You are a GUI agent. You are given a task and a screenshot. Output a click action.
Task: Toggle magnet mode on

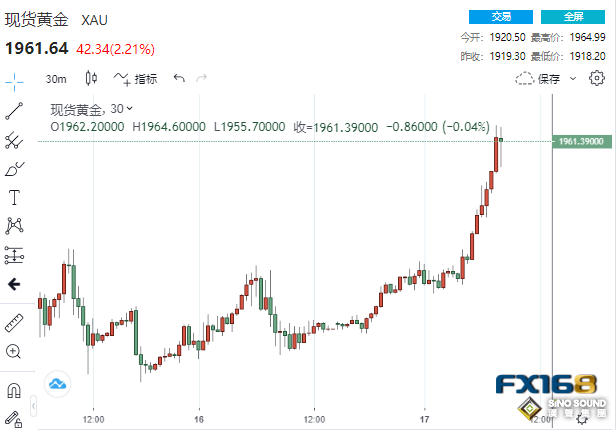[14, 389]
